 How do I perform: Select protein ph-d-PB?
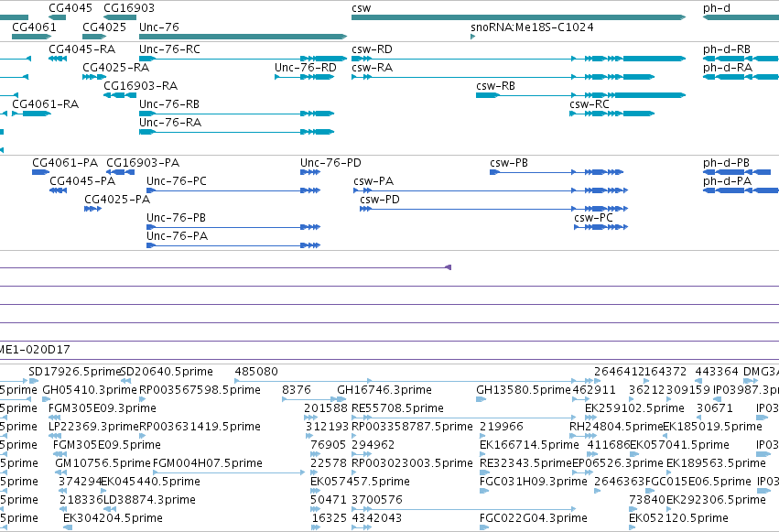point(737,172)
